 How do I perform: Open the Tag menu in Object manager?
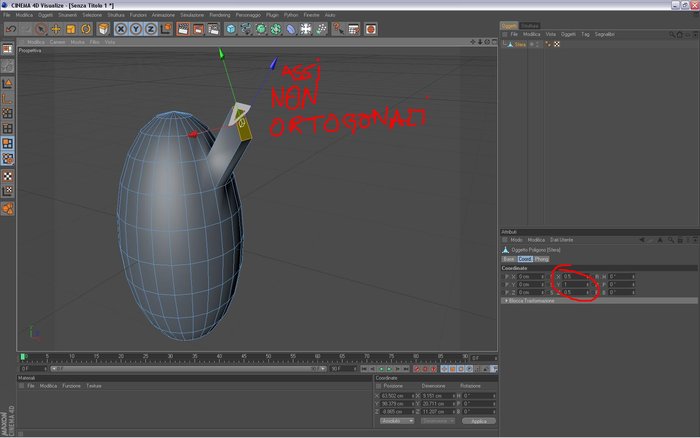585,34
